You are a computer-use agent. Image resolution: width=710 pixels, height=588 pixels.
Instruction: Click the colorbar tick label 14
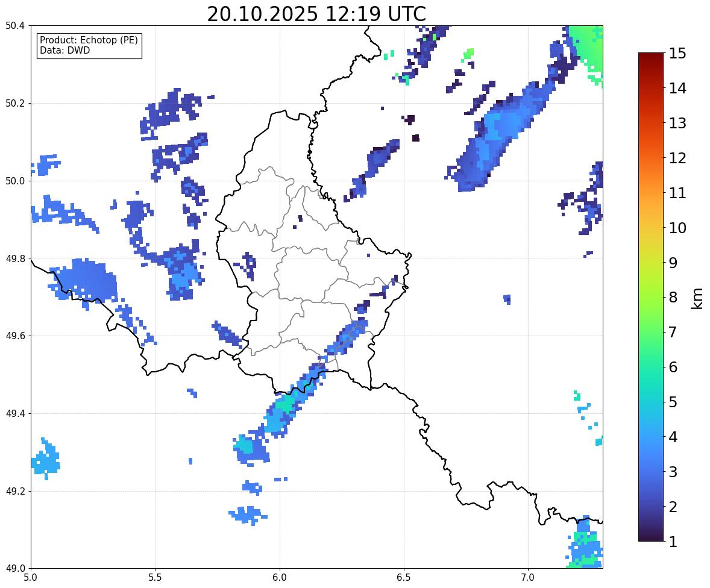click(x=677, y=89)
